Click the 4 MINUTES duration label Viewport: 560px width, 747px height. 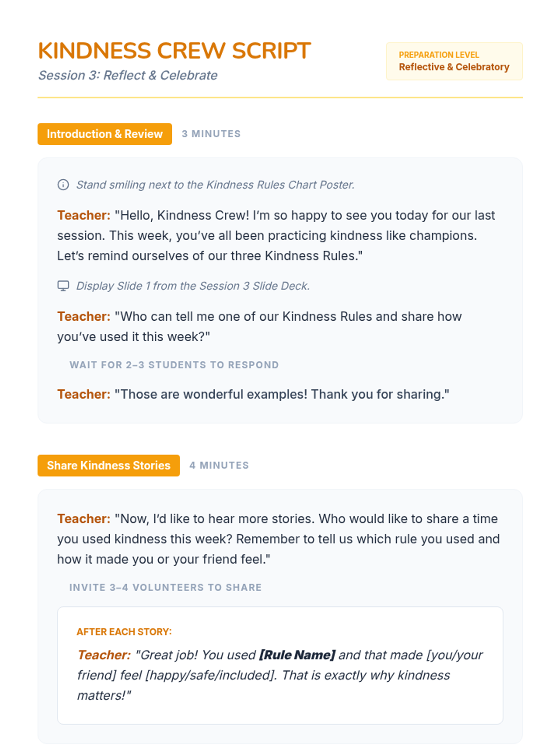click(219, 465)
